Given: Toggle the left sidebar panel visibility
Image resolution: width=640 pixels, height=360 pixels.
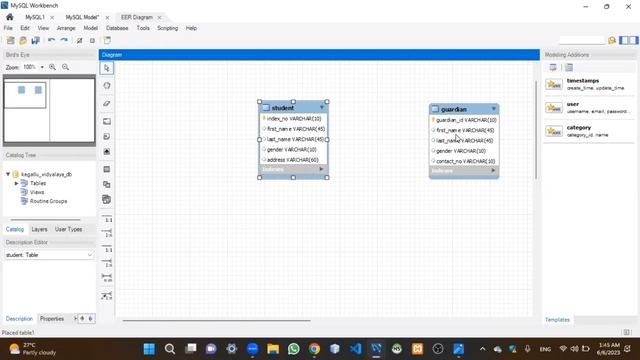Looking at the screenshot, I should point(624,40).
